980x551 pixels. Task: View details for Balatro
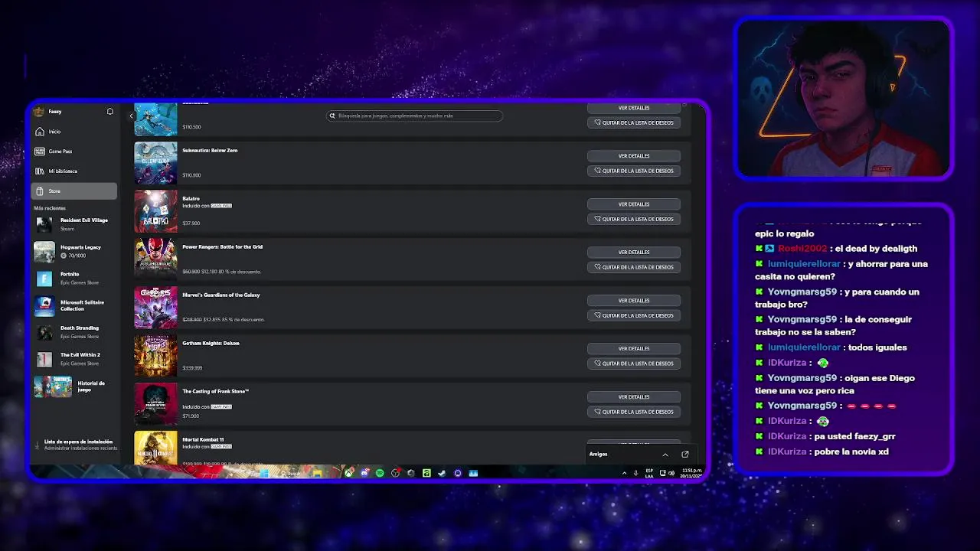point(634,204)
